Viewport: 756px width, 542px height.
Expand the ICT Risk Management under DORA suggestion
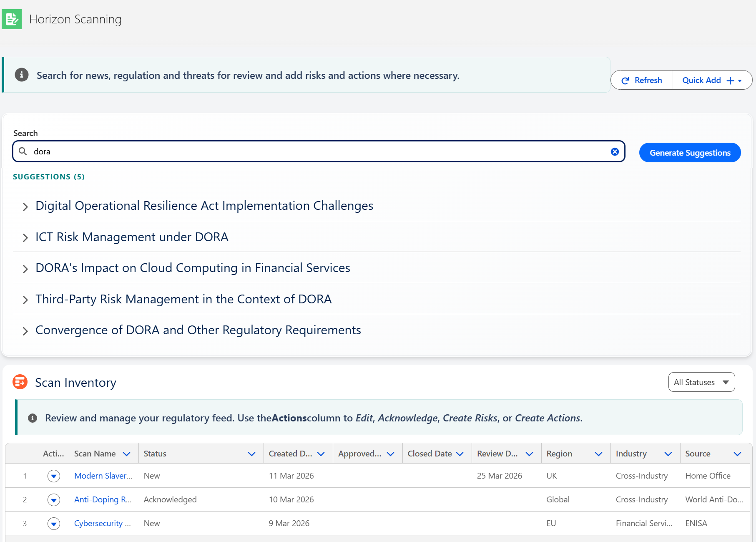[x=25, y=238]
